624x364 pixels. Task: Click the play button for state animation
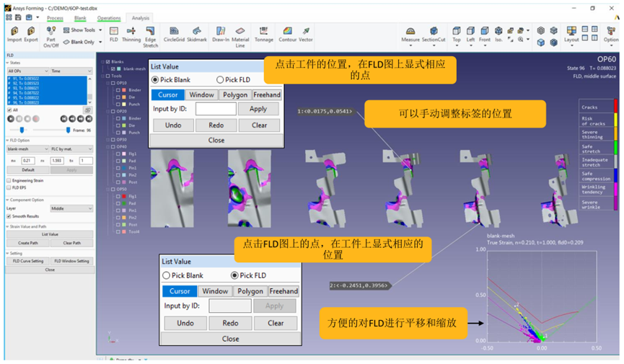point(11,118)
